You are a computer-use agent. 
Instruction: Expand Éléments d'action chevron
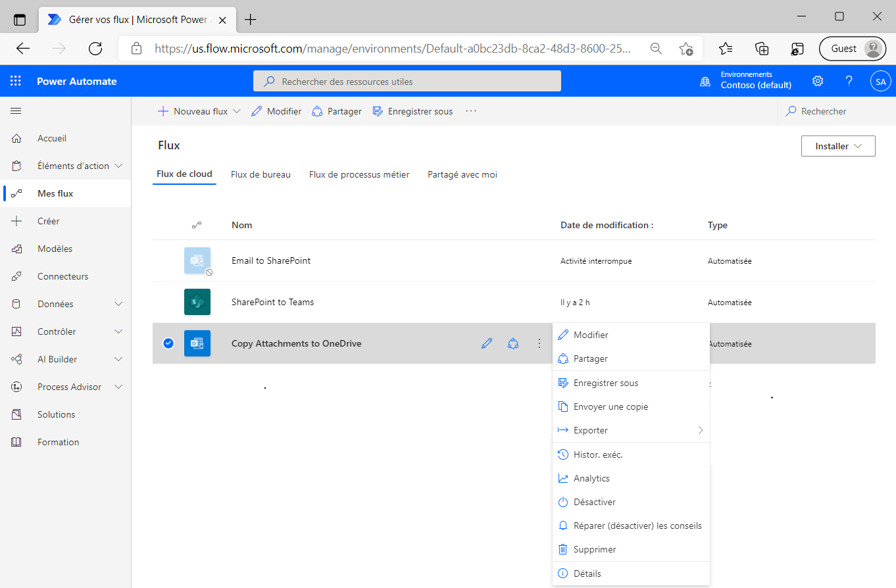pos(119,166)
